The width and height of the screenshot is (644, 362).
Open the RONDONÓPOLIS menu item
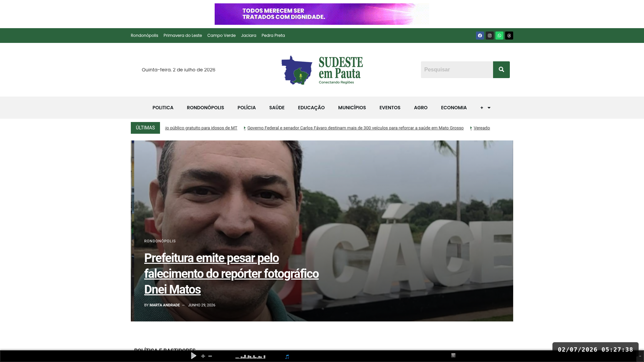205,108
